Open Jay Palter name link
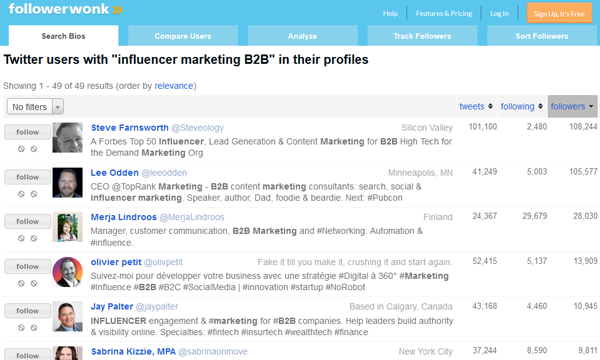This screenshot has height=360, width=600. click(x=112, y=307)
